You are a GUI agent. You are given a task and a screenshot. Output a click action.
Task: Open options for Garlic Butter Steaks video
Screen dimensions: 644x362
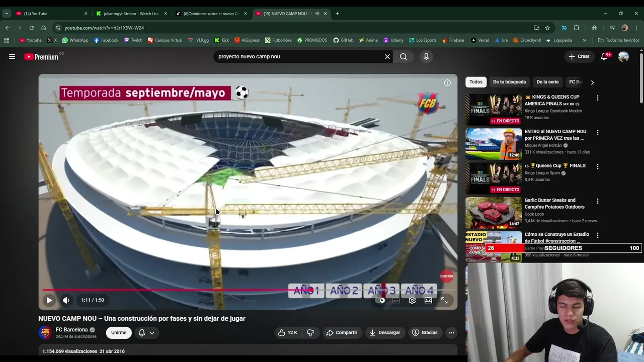click(598, 201)
